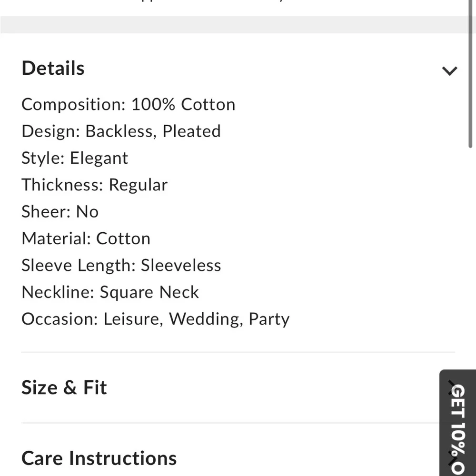Viewport: 476px width, 476px height.
Task: Select the Sleeveless sleeve length value
Action: pyautogui.click(x=181, y=265)
